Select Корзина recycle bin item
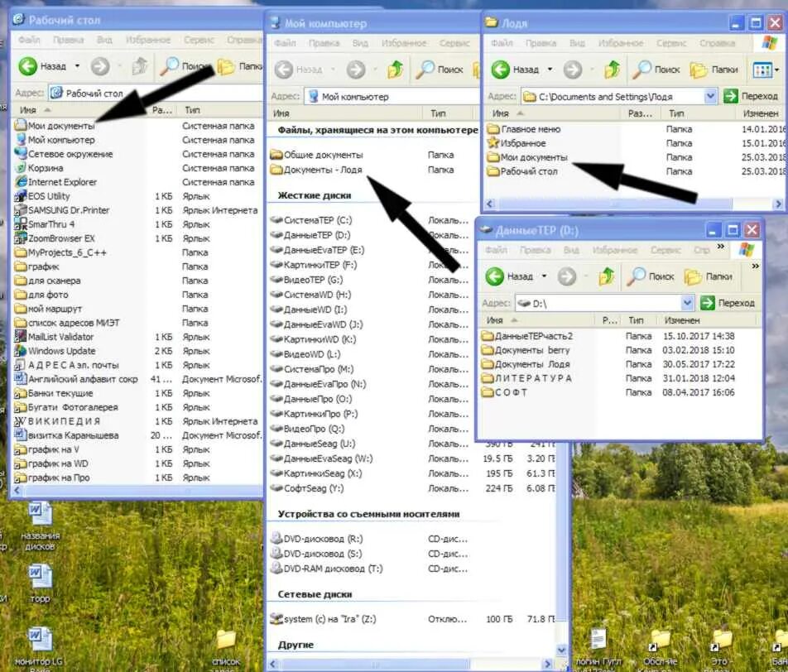788x672 pixels. [x=39, y=168]
